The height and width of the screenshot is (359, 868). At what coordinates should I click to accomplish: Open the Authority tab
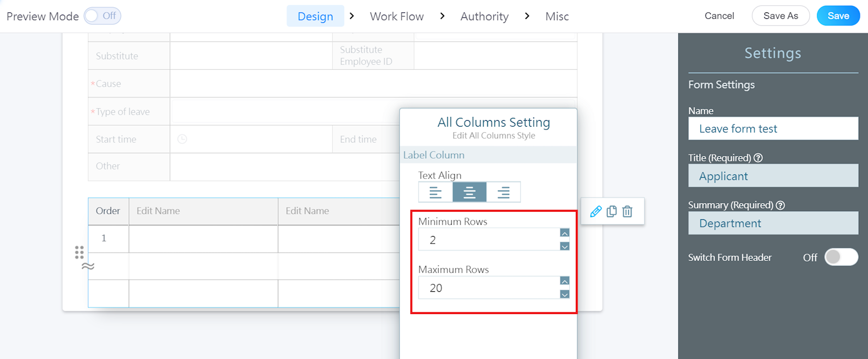click(x=484, y=16)
